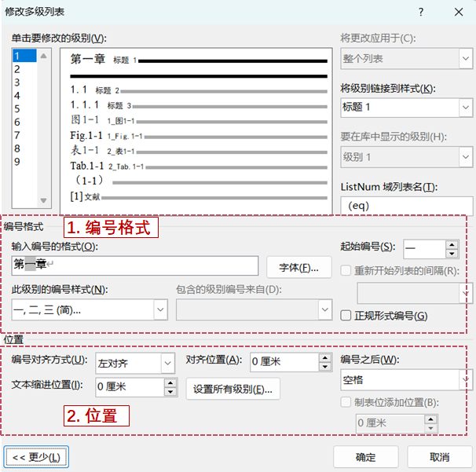Cancel with the 取消 button
The width and height of the screenshot is (476, 472).
click(x=440, y=457)
